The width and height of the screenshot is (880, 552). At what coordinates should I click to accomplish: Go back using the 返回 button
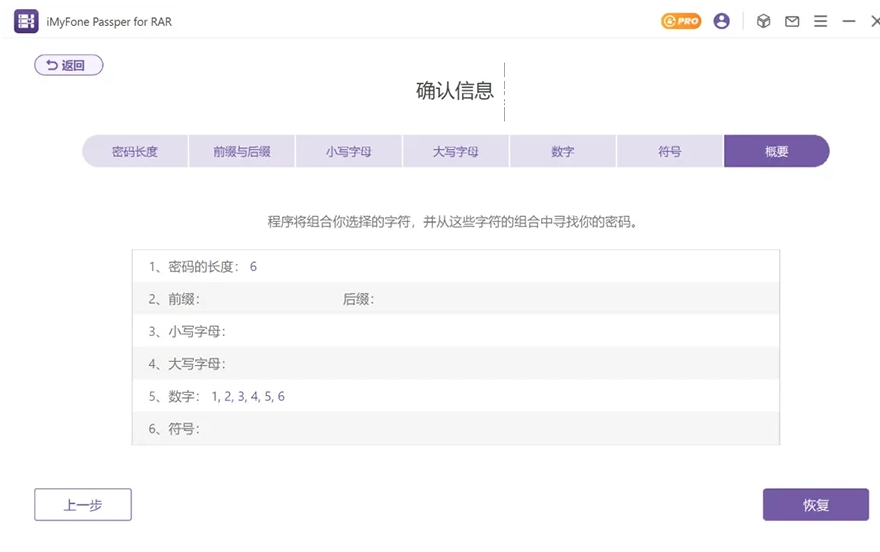tap(69, 65)
